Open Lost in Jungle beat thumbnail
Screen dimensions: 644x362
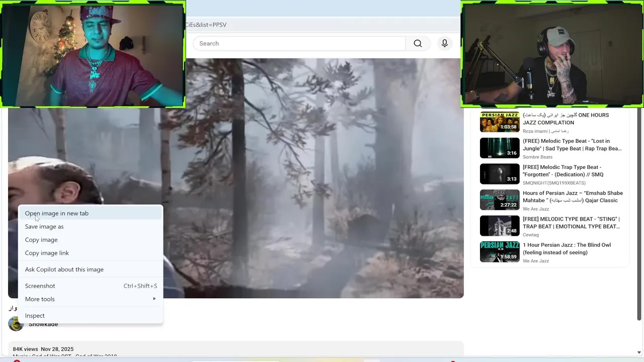click(x=500, y=148)
